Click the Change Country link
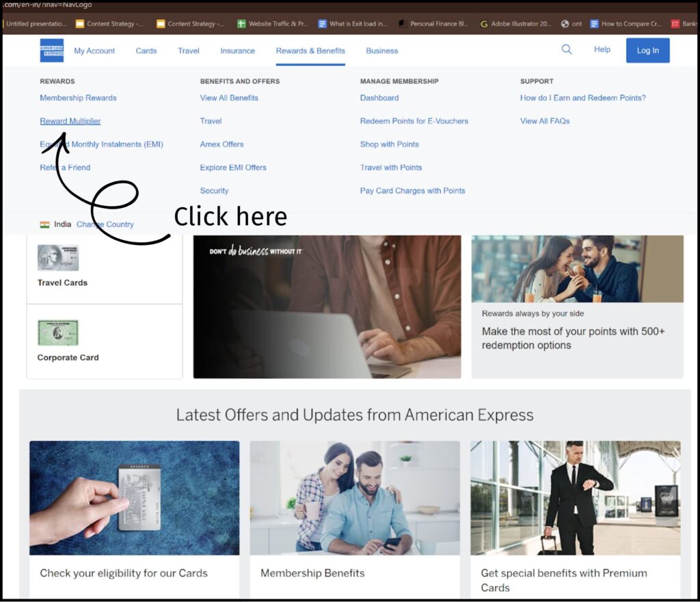The height and width of the screenshot is (602, 700). coord(105,224)
